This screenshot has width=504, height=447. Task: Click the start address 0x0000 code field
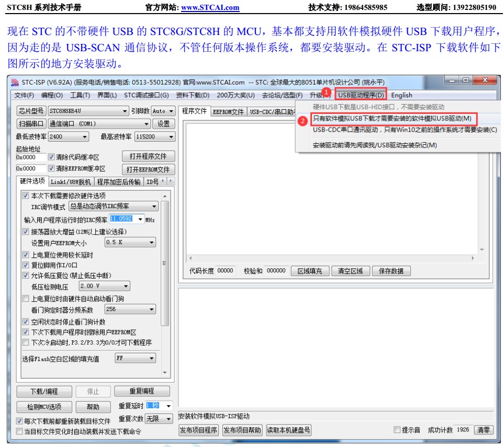point(30,157)
